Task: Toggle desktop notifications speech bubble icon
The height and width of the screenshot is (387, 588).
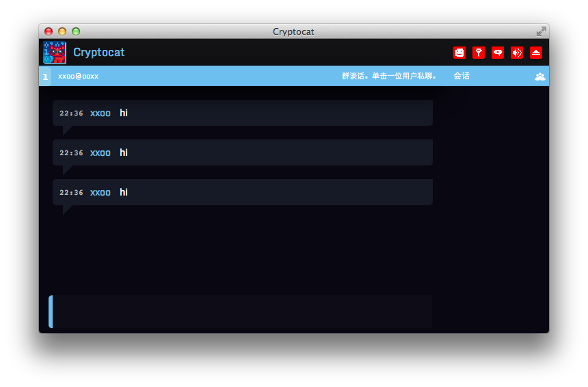Action: coord(498,53)
